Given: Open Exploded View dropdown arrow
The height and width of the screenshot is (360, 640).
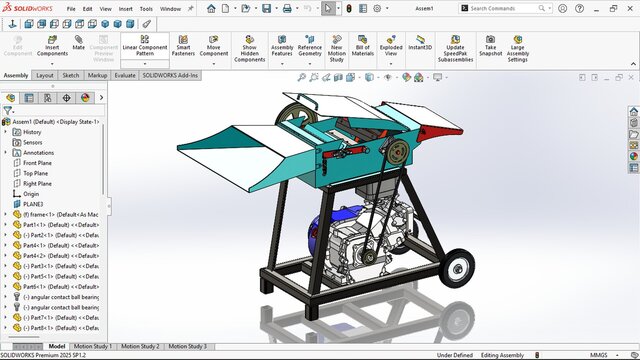Looking at the screenshot, I should [391, 64].
